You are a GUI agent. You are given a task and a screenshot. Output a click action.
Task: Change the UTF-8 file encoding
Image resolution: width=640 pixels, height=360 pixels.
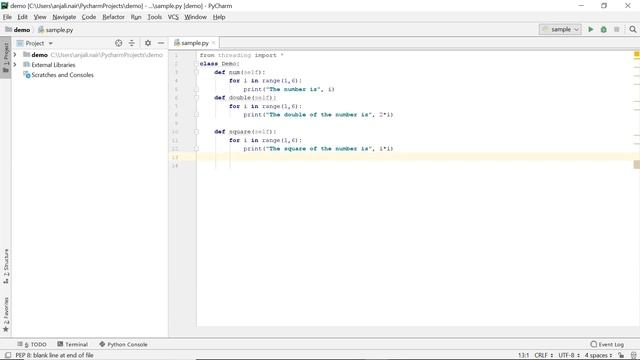[x=569, y=356]
